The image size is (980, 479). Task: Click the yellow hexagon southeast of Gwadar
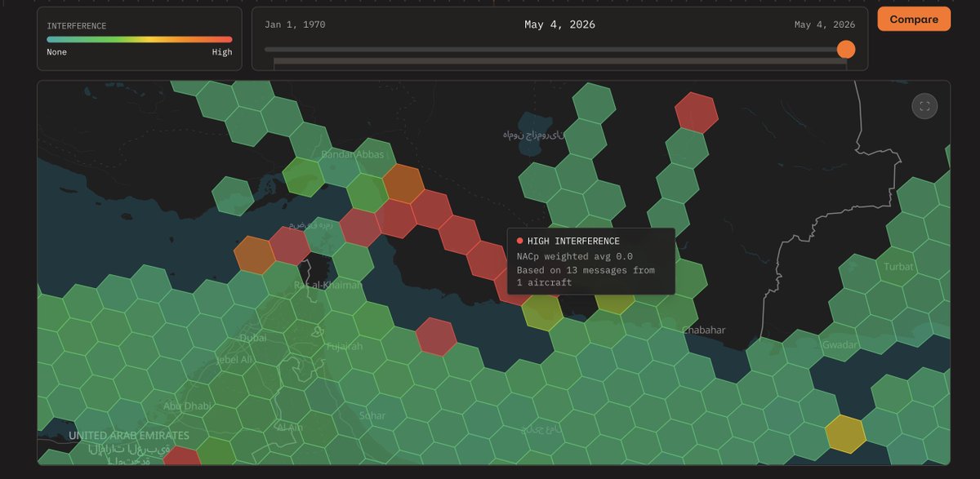tap(845, 433)
